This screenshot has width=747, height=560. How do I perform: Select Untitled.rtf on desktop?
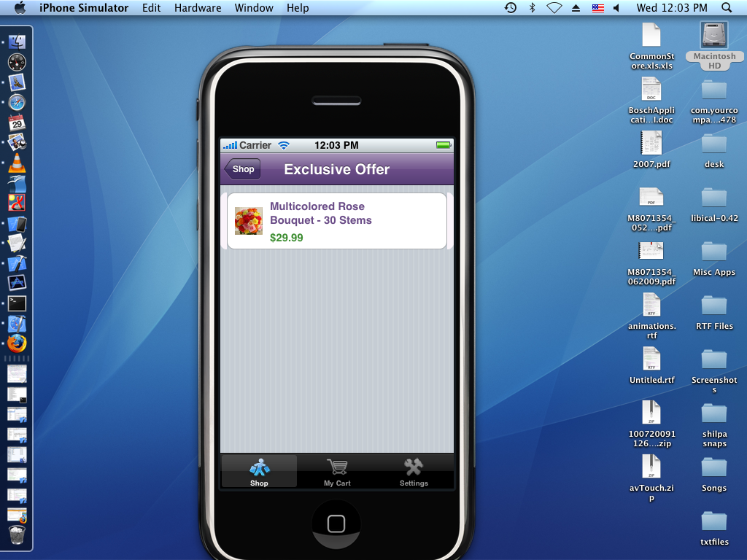pos(651,366)
